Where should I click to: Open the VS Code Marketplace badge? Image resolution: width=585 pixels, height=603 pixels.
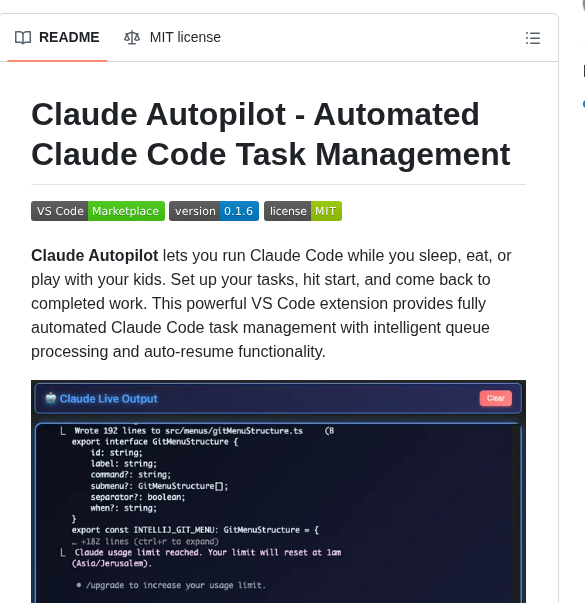click(98, 211)
